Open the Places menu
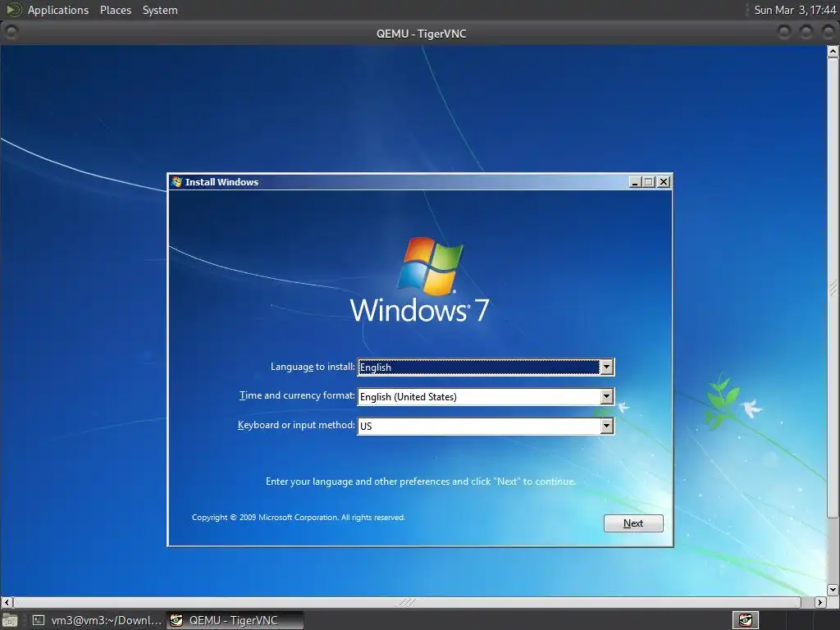This screenshot has width=840, height=630. point(115,10)
